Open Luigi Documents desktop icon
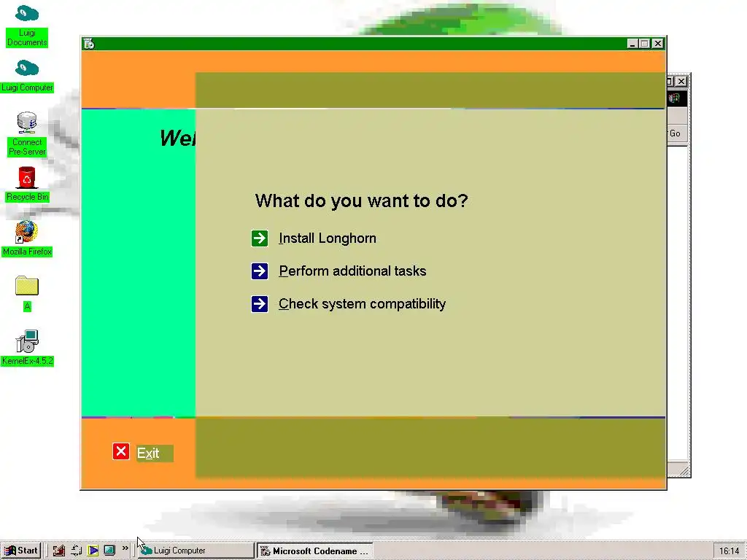 point(27,26)
